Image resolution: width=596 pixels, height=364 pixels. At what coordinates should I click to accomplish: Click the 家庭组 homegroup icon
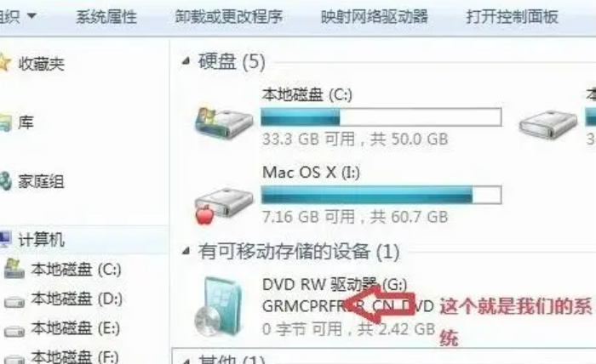(5, 181)
